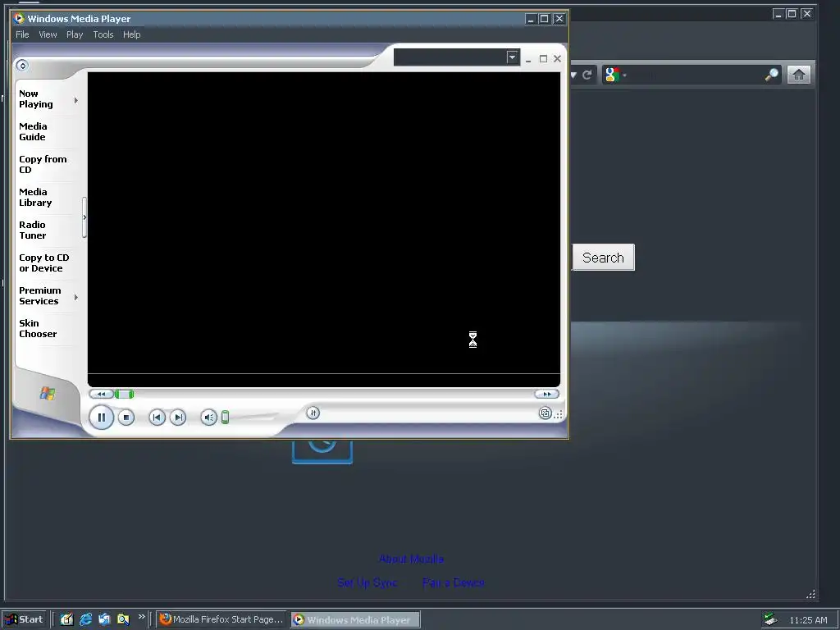Expand the Premium Services submenu arrow
This screenshot has height=630, width=840.
[76, 297]
